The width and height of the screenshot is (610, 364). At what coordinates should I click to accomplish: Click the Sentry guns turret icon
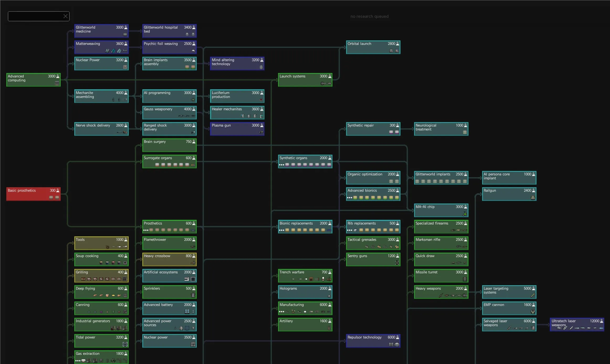point(397,263)
